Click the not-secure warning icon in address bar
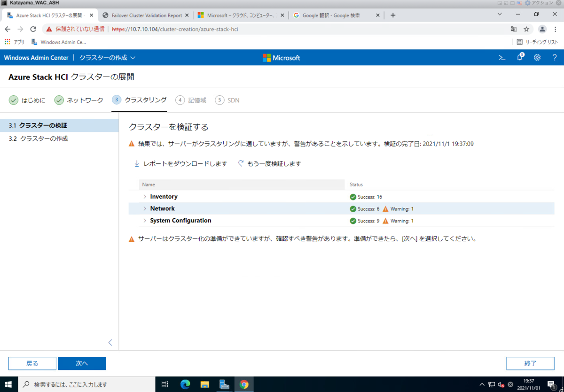This screenshot has width=564, height=392. [49, 29]
